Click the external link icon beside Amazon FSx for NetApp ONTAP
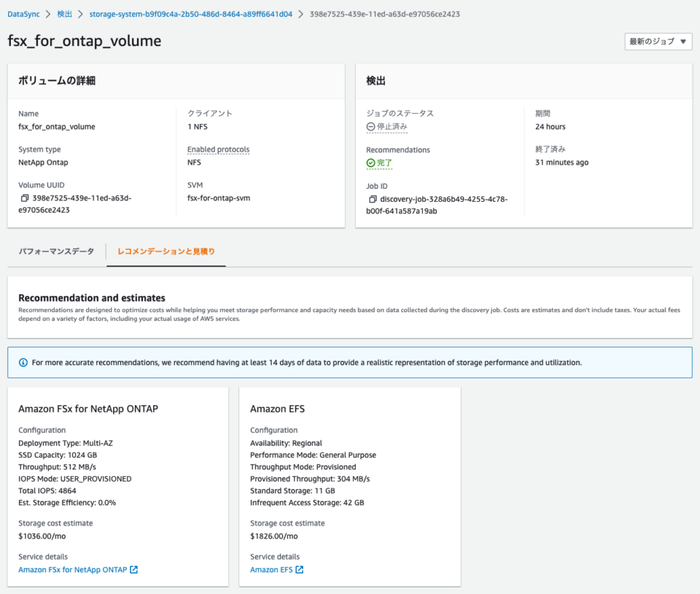 pos(133,569)
